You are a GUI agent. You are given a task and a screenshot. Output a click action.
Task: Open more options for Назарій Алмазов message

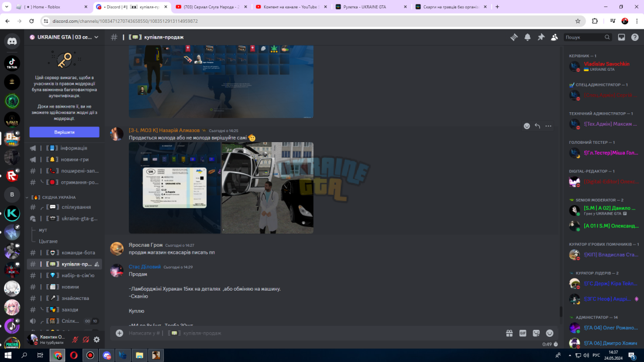(549, 126)
